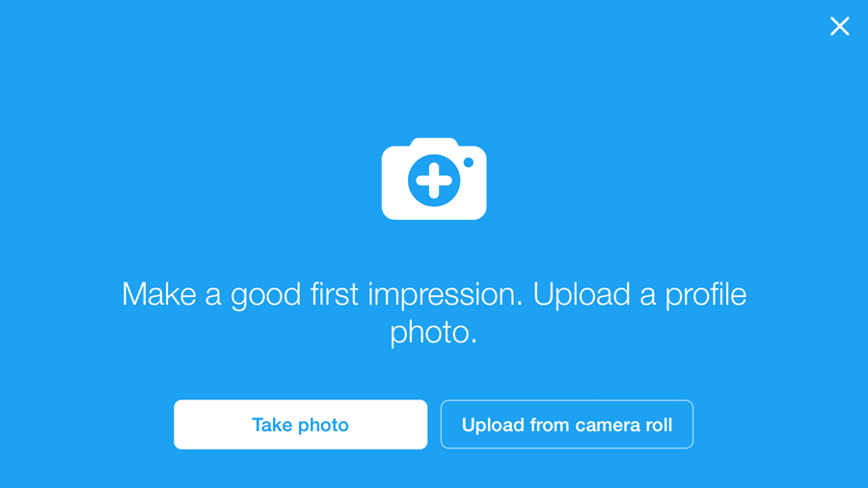The image size is (868, 488).
Task: Open the camera using Take photo
Action: [x=300, y=424]
